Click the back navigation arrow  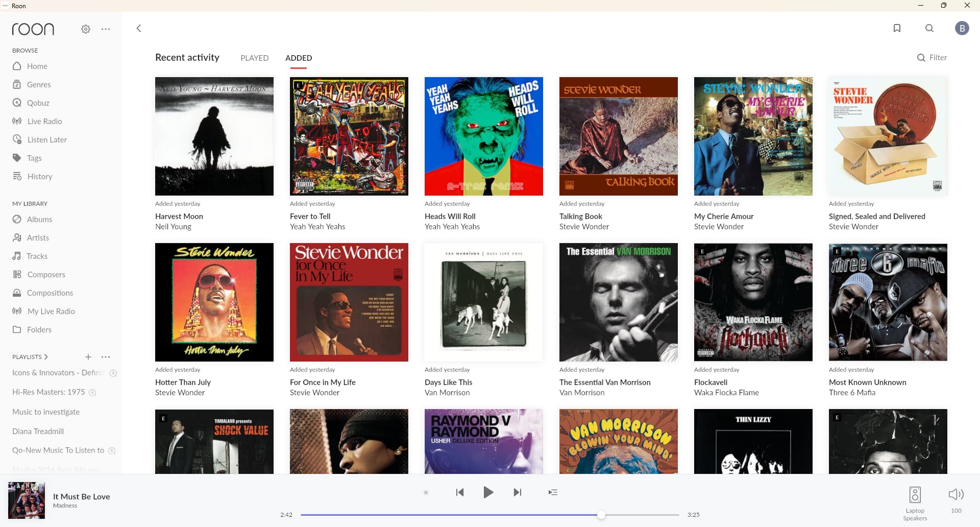tap(139, 28)
